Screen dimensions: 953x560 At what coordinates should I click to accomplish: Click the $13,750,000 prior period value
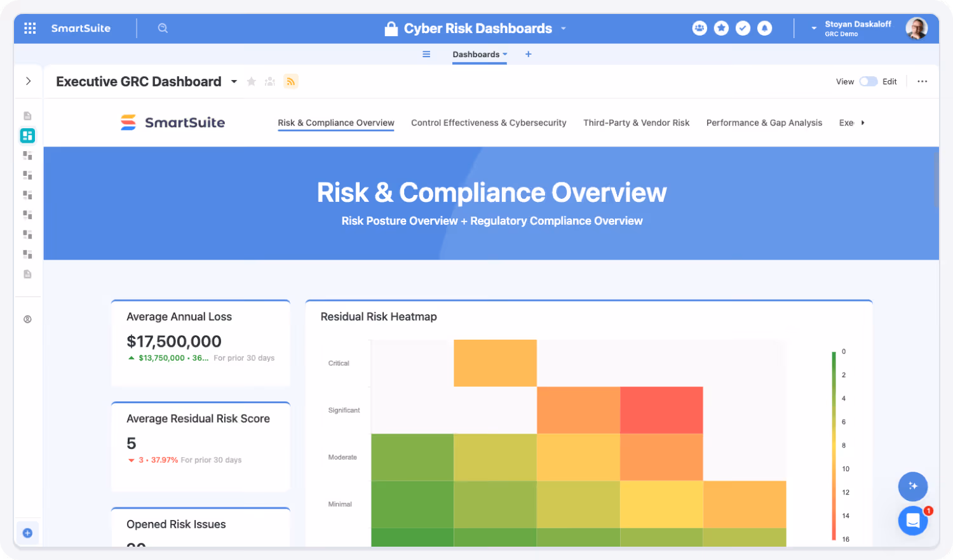click(x=161, y=358)
